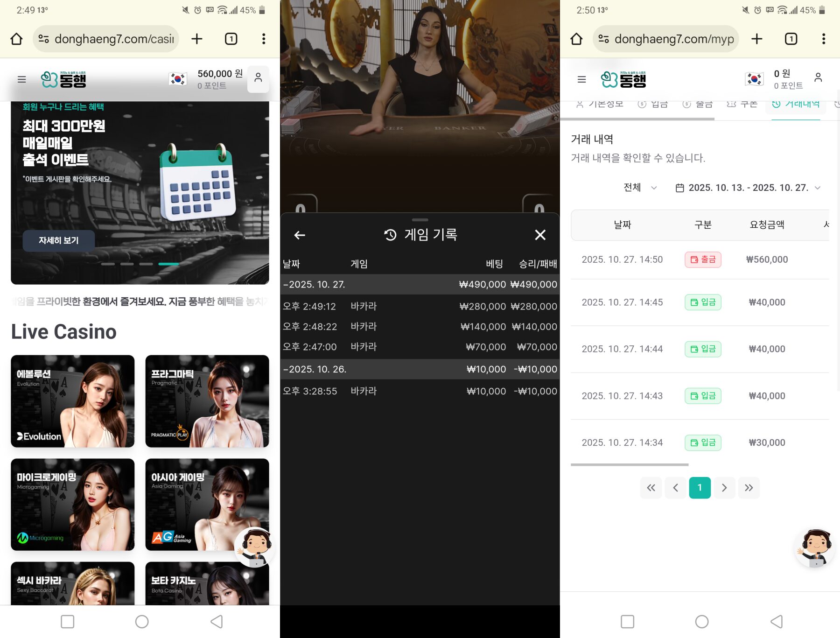Select the fourth banner carousel indicator
Image resolution: width=840 pixels, height=638 pixels.
[x=168, y=264]
